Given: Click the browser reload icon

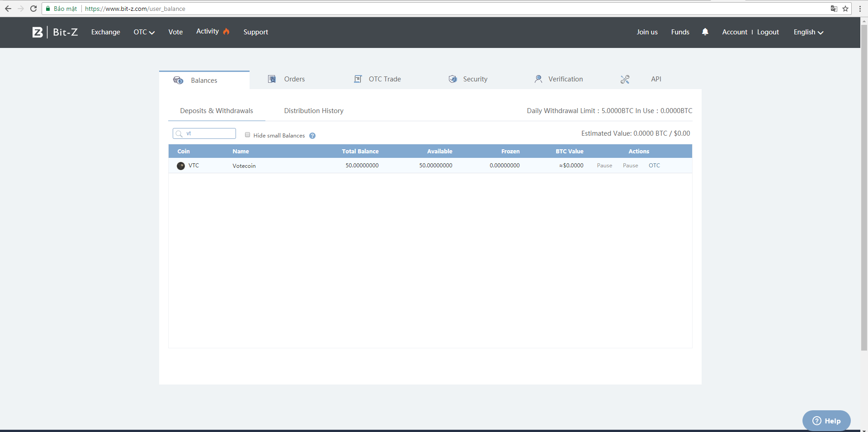Looking at the screenshot, I should click(33, 9).
